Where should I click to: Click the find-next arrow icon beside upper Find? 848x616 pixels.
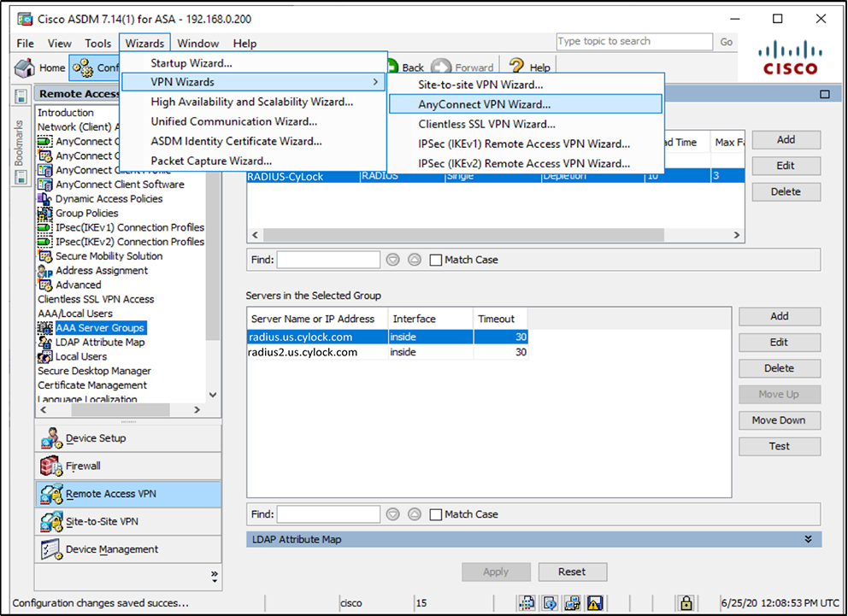click(393, 260)
